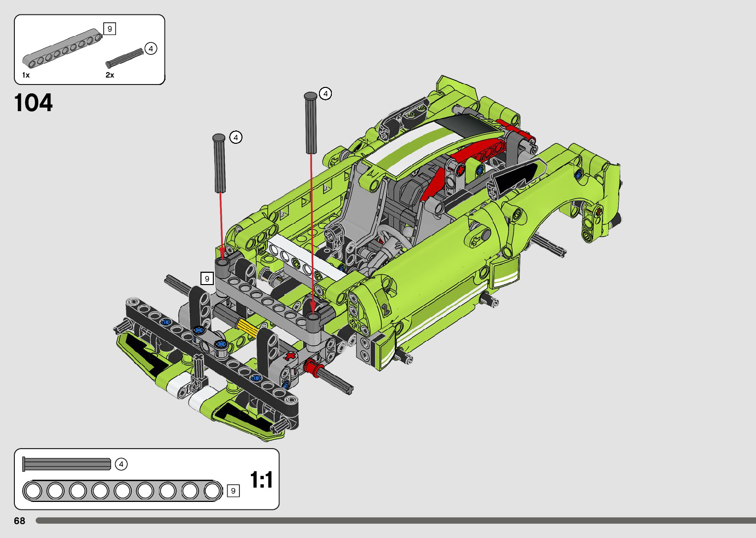Viewport: 756px width, 538px height.
Task: Click the boxed 9 label next to the car's beam
Action: coord(207,279)
